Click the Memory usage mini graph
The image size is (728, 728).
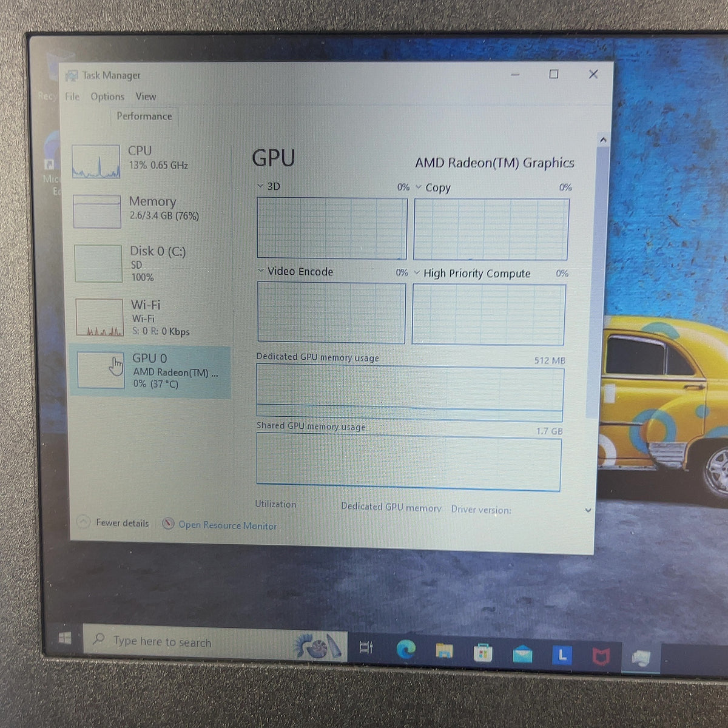[x=97, y=211]
